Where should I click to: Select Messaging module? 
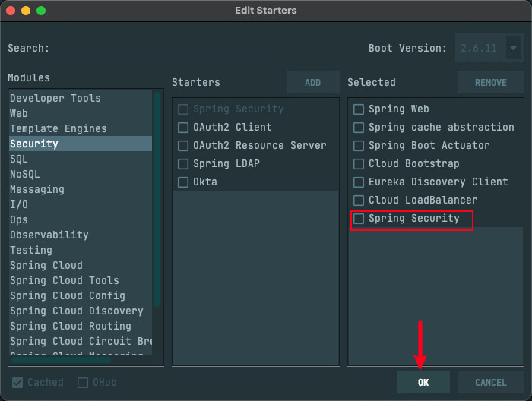pyautogui.click(x=81, y=189)
